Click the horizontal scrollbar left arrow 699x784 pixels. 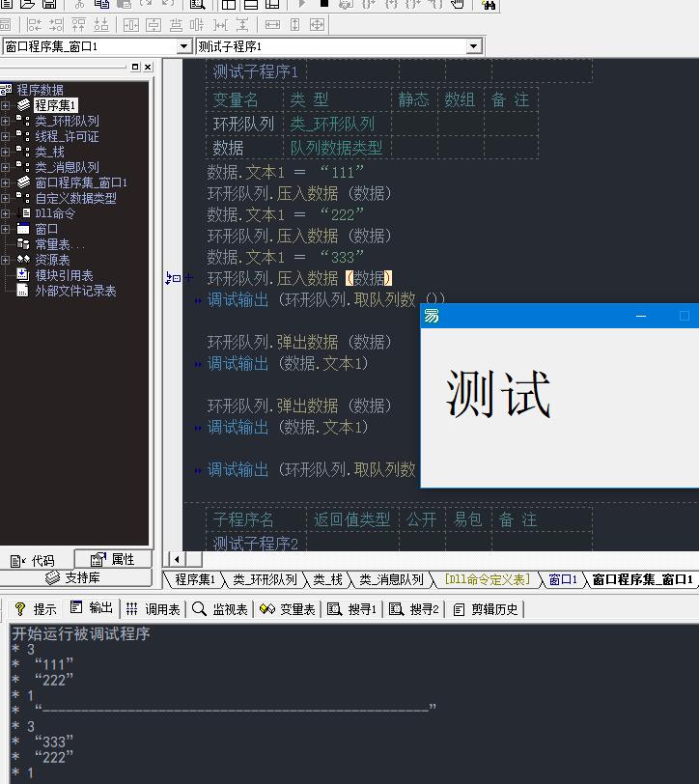[177, 558]
